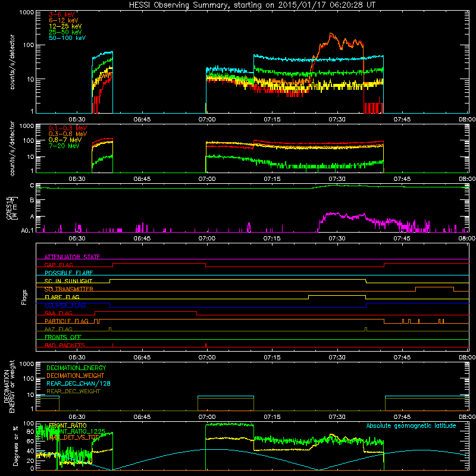Click the Absolute geomagnetic latitude label

coord(411,425)
